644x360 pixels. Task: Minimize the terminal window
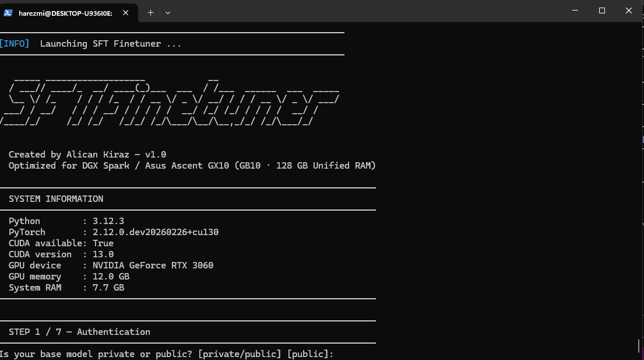click(x=575, y=11)
